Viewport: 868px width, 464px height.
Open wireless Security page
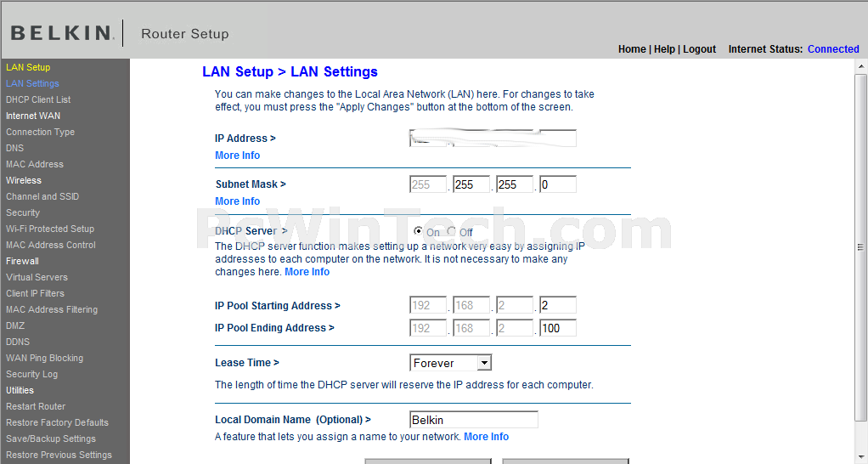click(x=23, y=212)
